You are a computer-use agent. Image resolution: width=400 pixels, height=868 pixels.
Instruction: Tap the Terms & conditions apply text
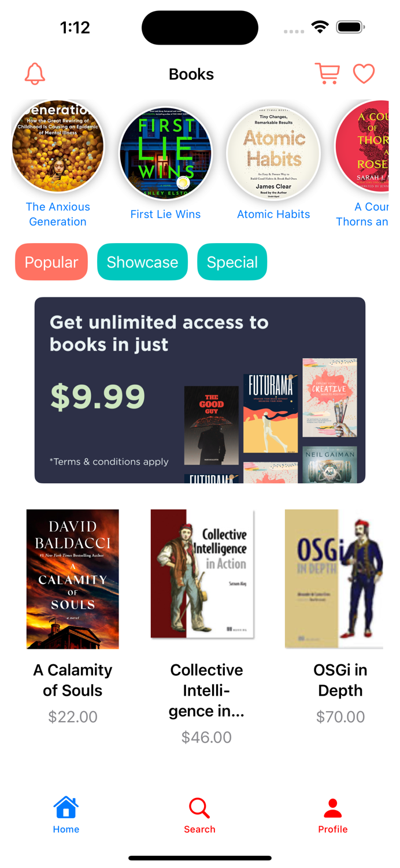(109, 462)
